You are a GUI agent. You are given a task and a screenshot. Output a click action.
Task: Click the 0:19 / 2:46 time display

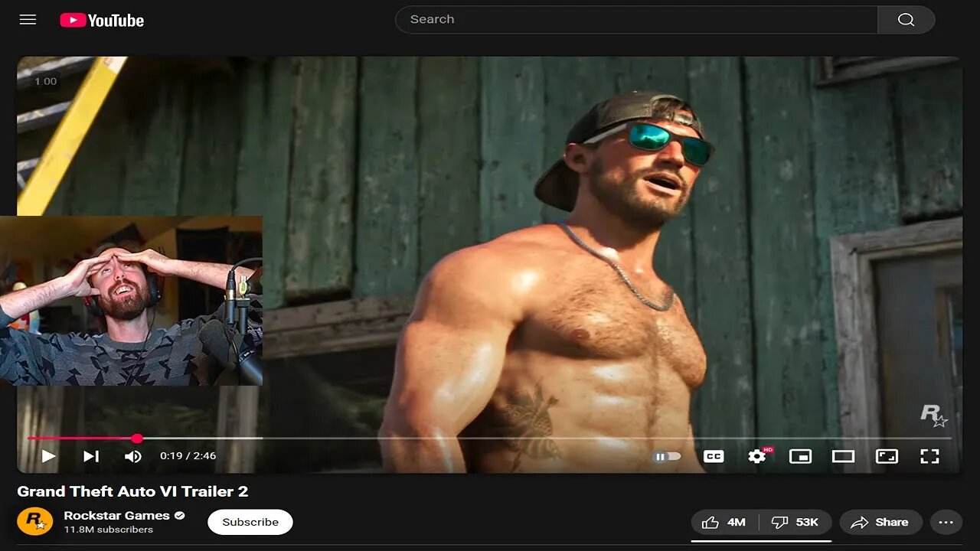[x=188, y=456]
